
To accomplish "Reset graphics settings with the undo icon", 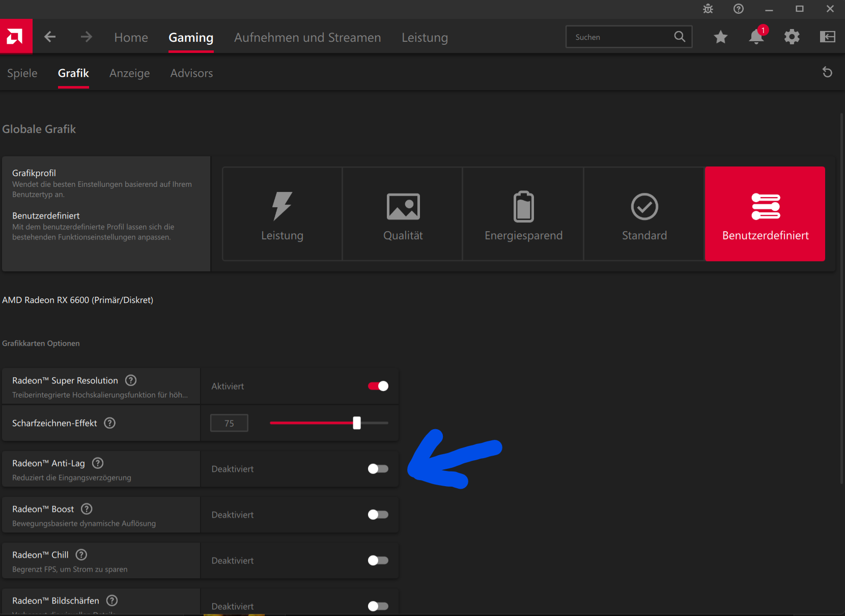I will pyautogui.click(x=828, y=72).
